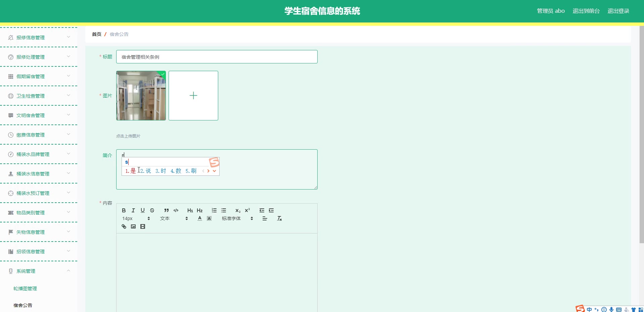Viewport: 644px width, 312px height.
Task: Toggle bold formatting in content editor
Action: pyautogui.click(x=124, y=210)
